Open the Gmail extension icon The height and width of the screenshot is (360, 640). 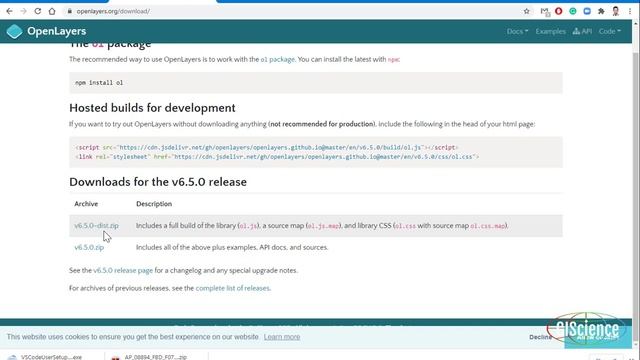[x=544, y=11]
